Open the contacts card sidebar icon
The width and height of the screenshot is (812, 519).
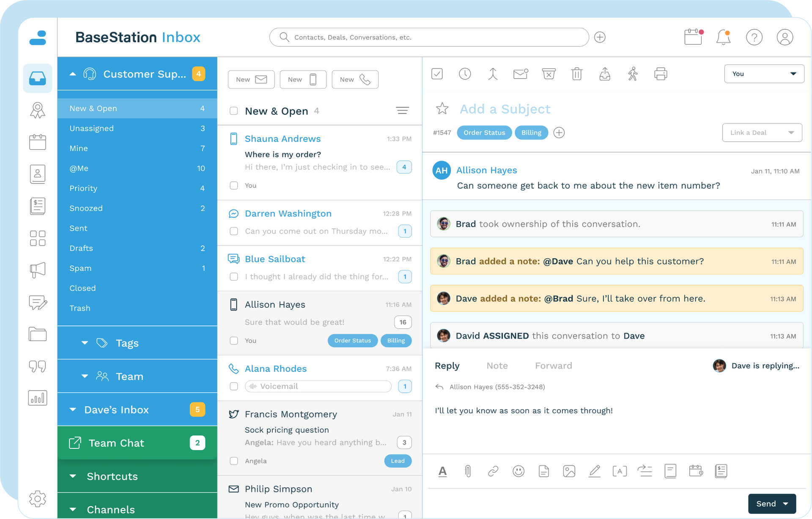(x=38, y=174)
